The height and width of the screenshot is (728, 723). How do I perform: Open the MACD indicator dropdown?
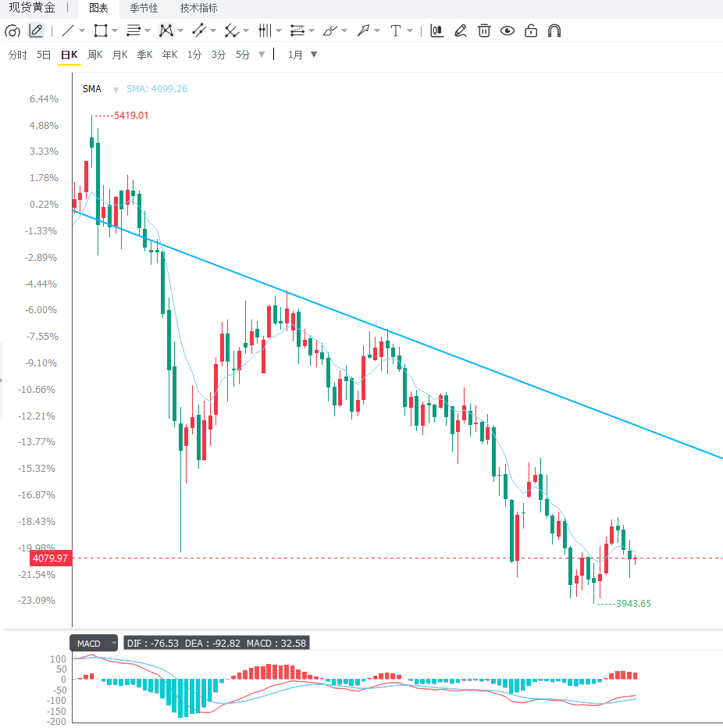click(x=94, y=643)
